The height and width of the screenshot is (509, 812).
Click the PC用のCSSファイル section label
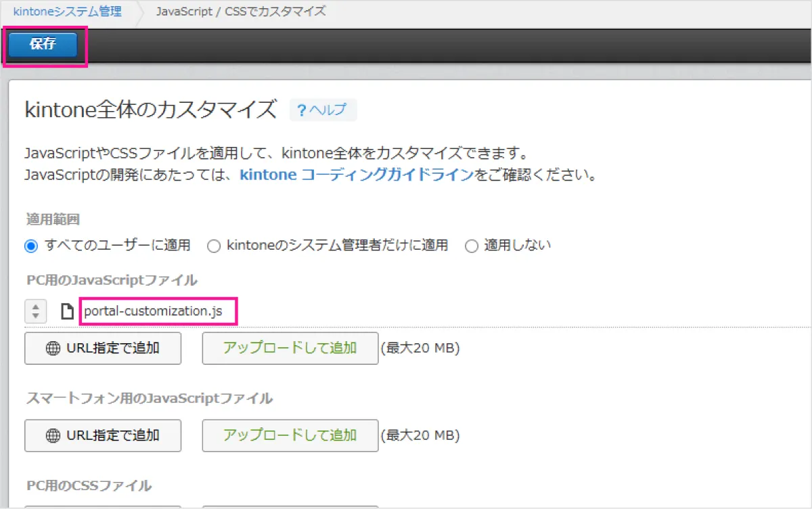88,485
